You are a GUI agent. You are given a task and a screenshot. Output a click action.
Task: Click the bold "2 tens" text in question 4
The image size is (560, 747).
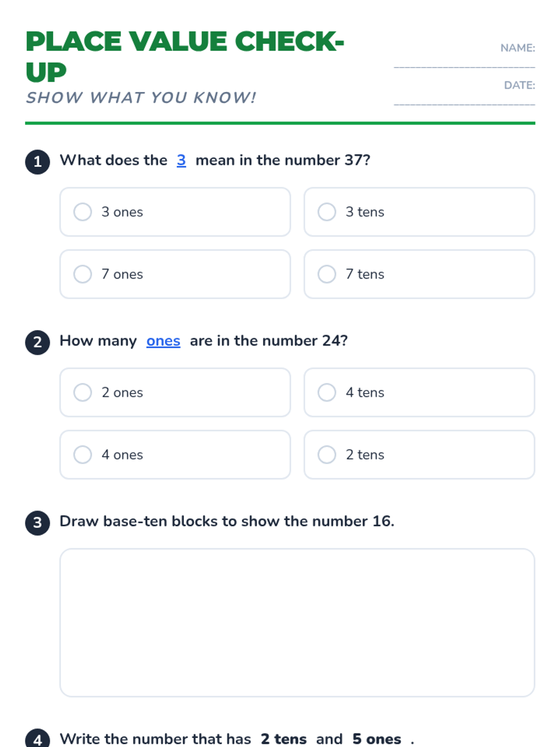(x=284, y=739)
